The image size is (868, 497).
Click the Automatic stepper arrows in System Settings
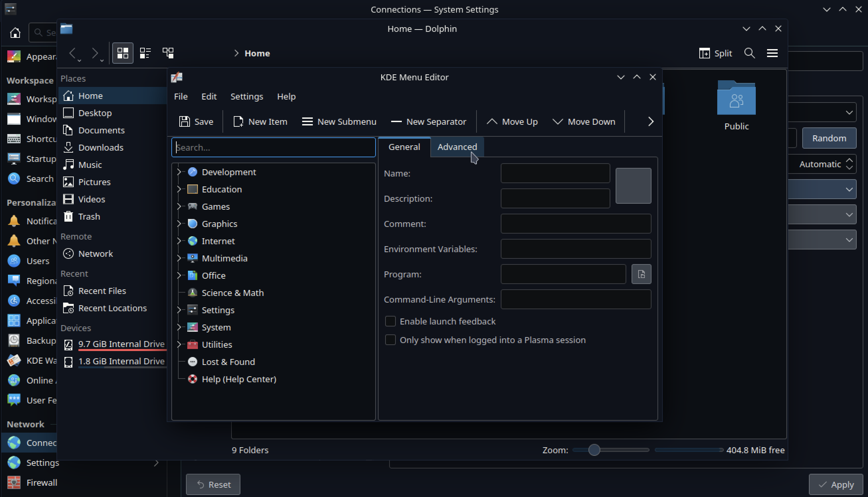click(x=849, y=164)
